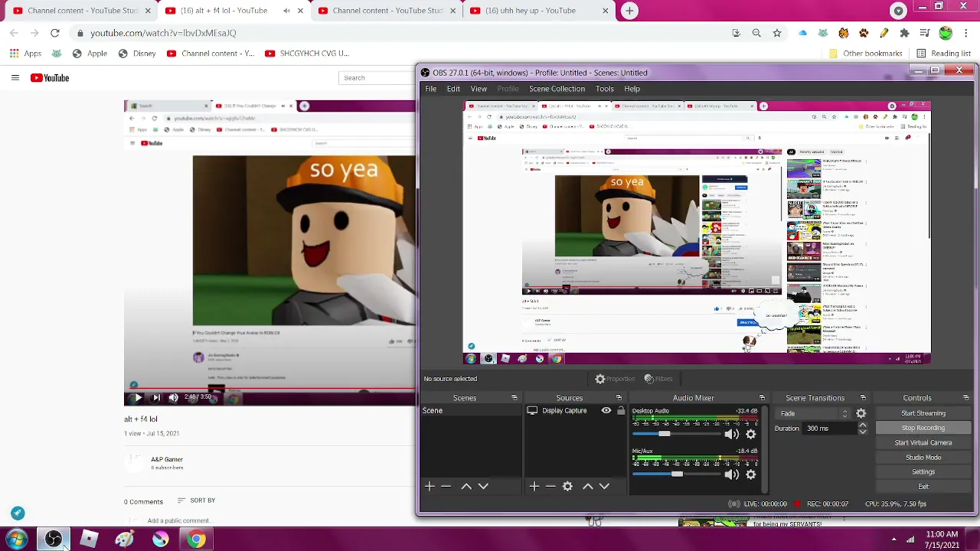
Task: Pop out the Scene Transitions dock
Action: click(x=863, y=398)
